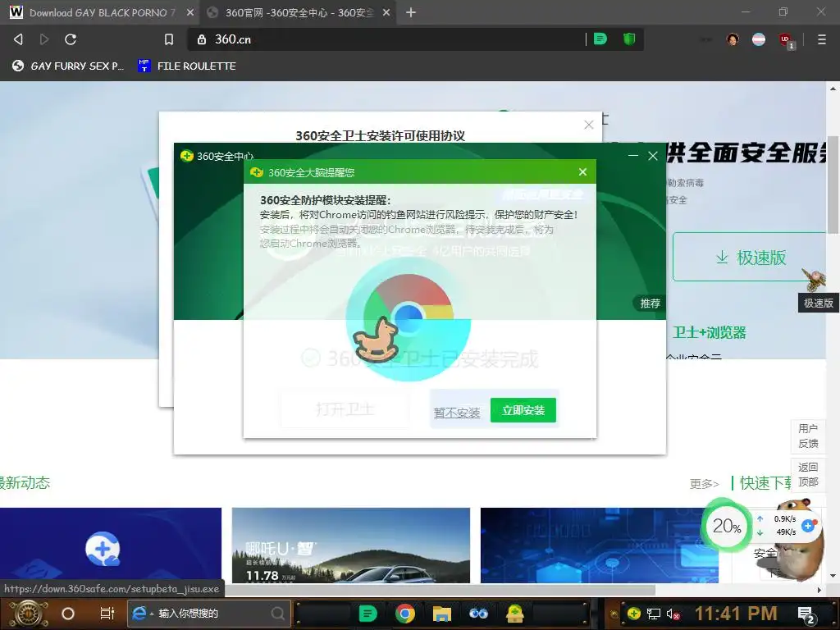Open Task View on the taskbar
This screenshot has height=630, width=840.
[107, 614]
